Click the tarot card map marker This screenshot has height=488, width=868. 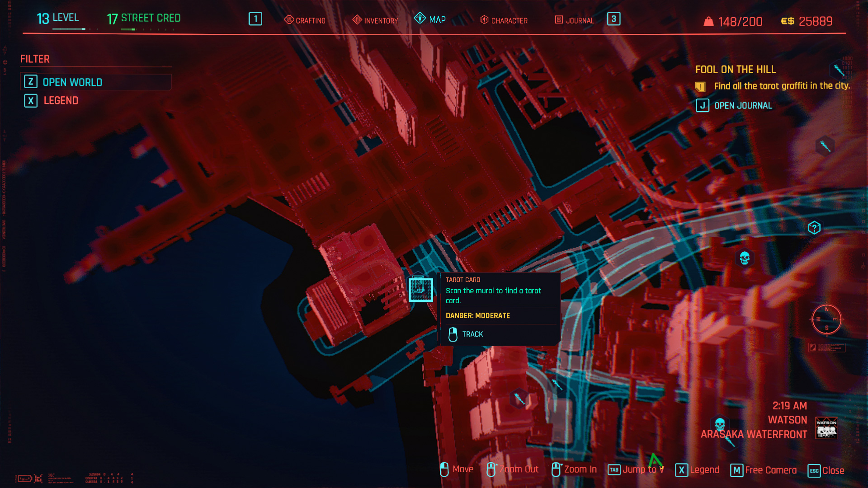click(x=420, y=289)
